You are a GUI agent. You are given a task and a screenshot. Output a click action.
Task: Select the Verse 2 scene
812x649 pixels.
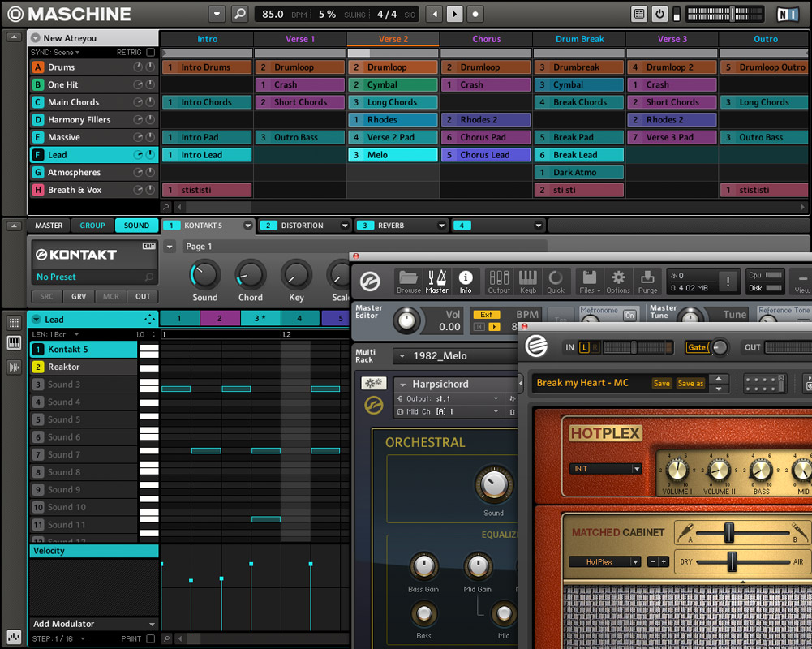point(393,39)
